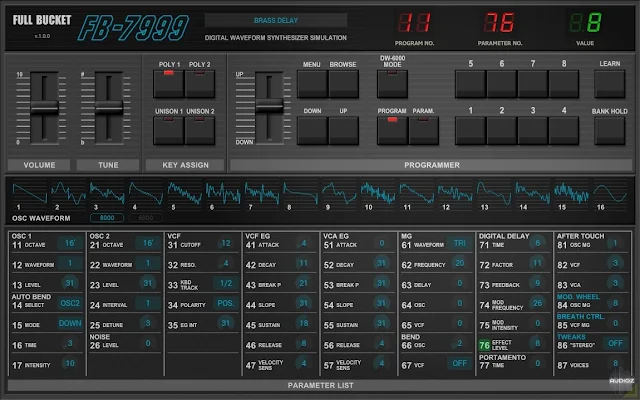Image resolution: width=640 pixels, height=400 pixels.
Task: Open auto bend mode DOWN value
Action: point(70,323)
